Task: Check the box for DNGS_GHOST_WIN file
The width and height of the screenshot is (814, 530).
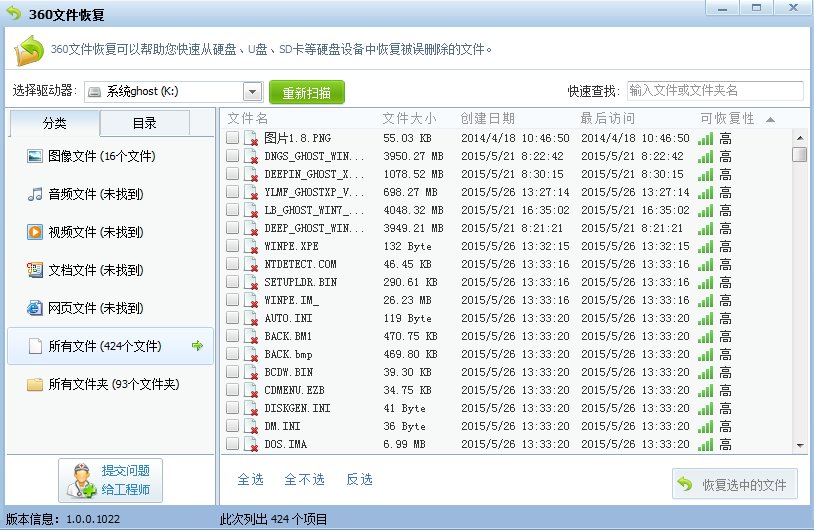Action: 233,156
